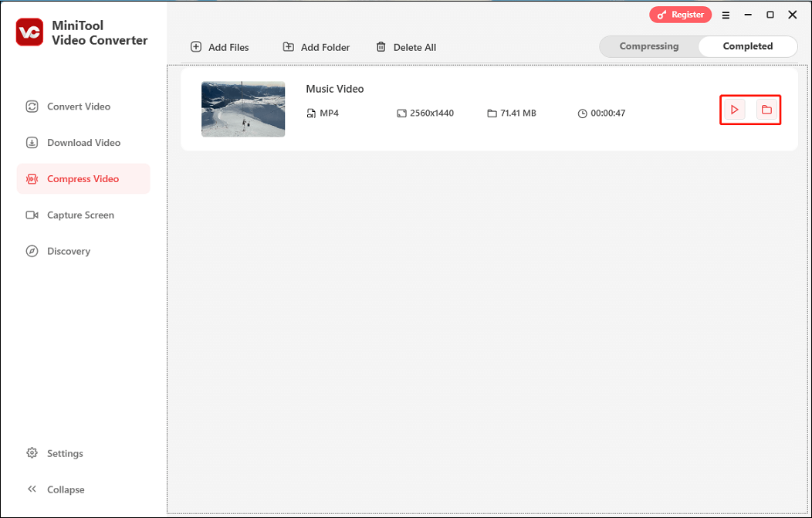Click Add Files button

219,47
